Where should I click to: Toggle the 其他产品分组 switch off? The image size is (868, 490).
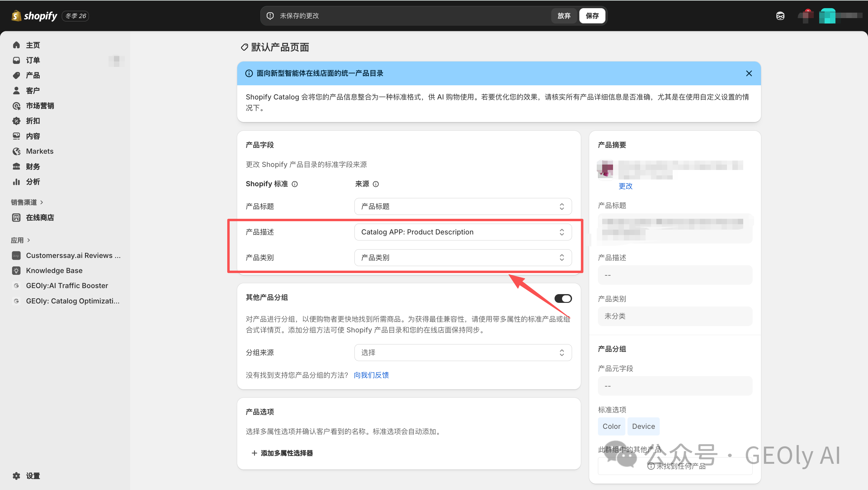click(563, 299)
